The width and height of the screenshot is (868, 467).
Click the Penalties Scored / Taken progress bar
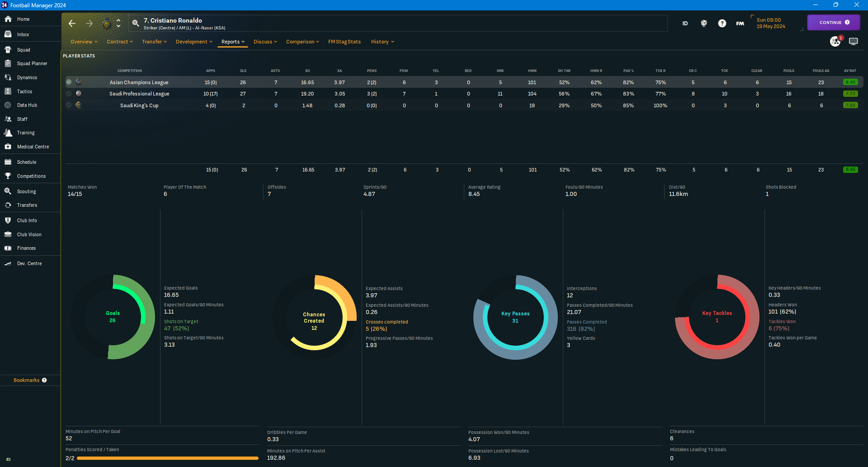168,458
